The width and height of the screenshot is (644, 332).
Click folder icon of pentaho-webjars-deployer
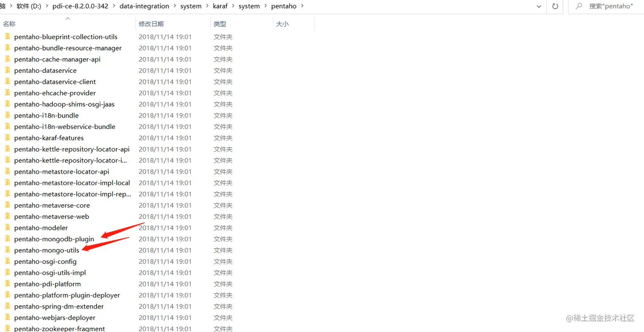(x=7, y=318)
